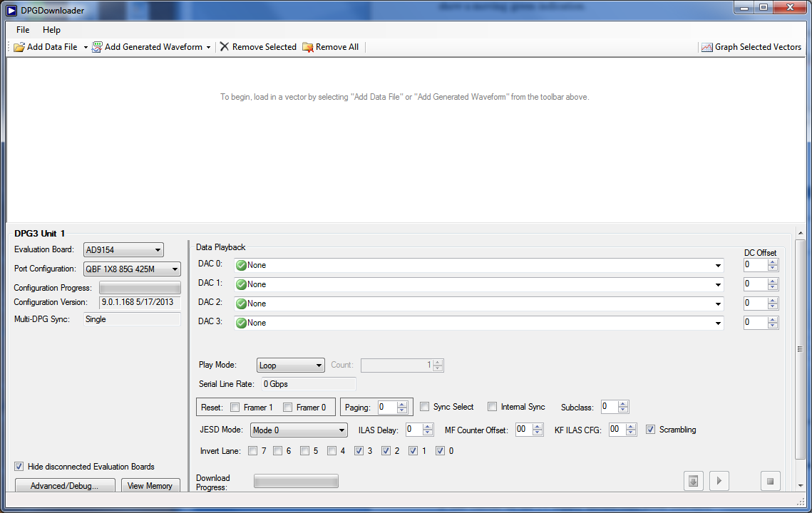The height and width of the screenshot is (513, 812).
Task: Toggle the Reset Framer 1 checkbox
Action: [x=235, y=408]
